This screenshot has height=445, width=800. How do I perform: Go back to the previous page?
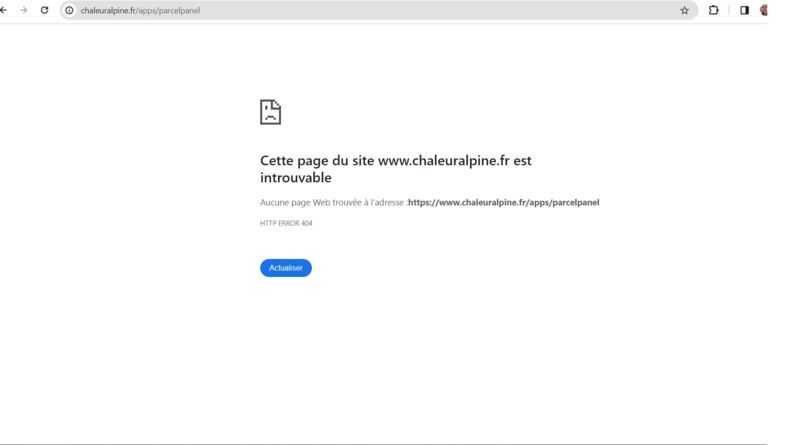click(x=4, y=10)
